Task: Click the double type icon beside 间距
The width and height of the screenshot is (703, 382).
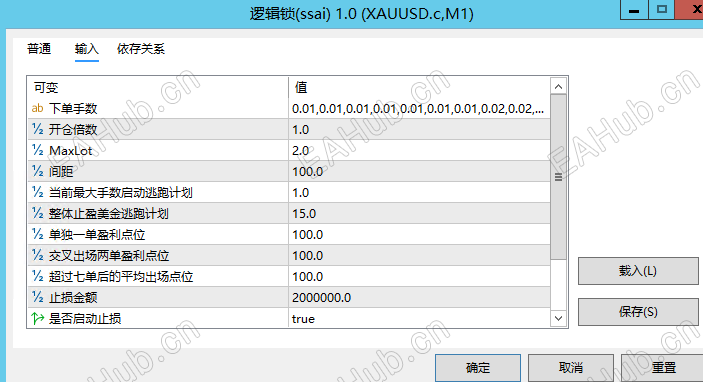Action: [x=38, y=171]
